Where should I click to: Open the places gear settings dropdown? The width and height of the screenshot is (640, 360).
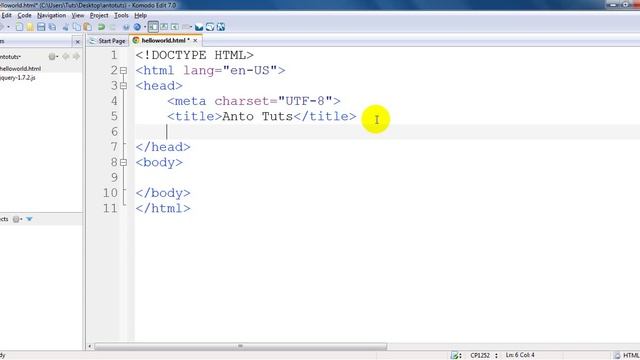53,56
